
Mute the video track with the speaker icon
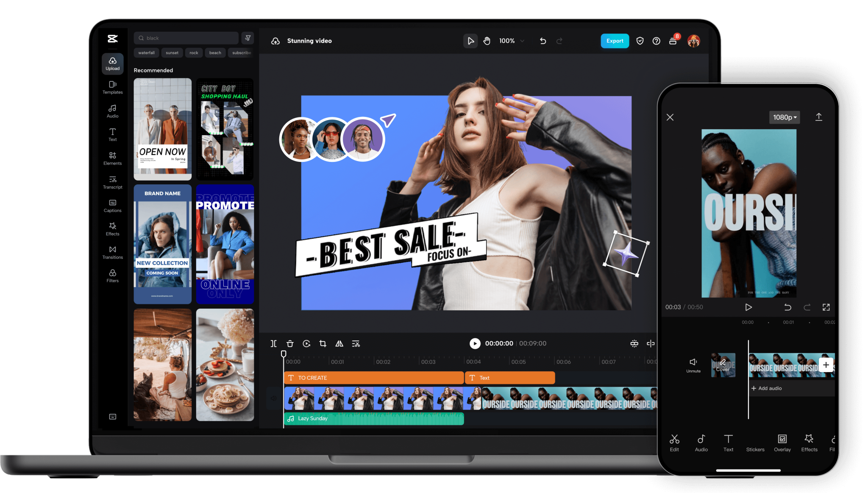(273, 398)
